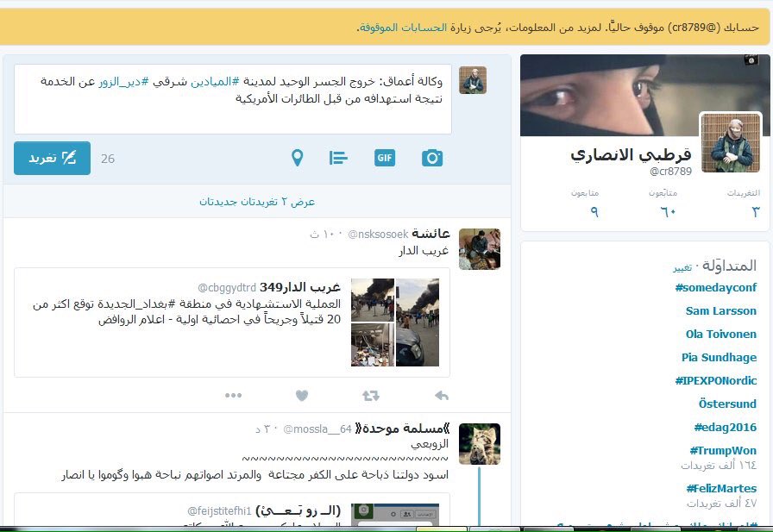View the tweets count stat
The height and width of the screenshot is (532, 773).
744,203
